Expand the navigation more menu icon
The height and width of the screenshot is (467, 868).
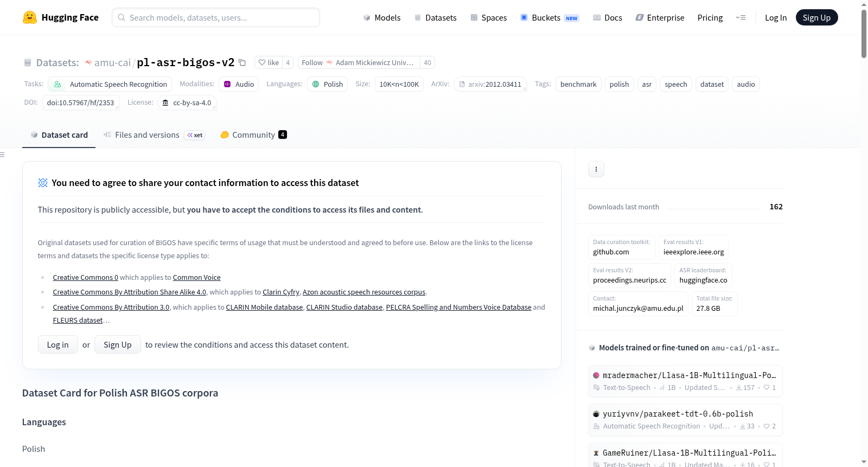pyautogui.click(x=741, y=17)
